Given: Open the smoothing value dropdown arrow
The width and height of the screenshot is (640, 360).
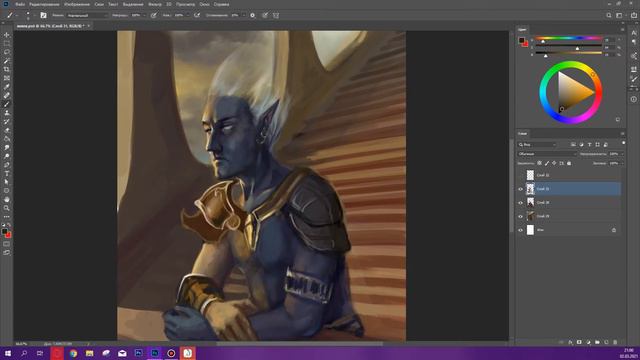Looking at the screenshot, I should point(244,15).
